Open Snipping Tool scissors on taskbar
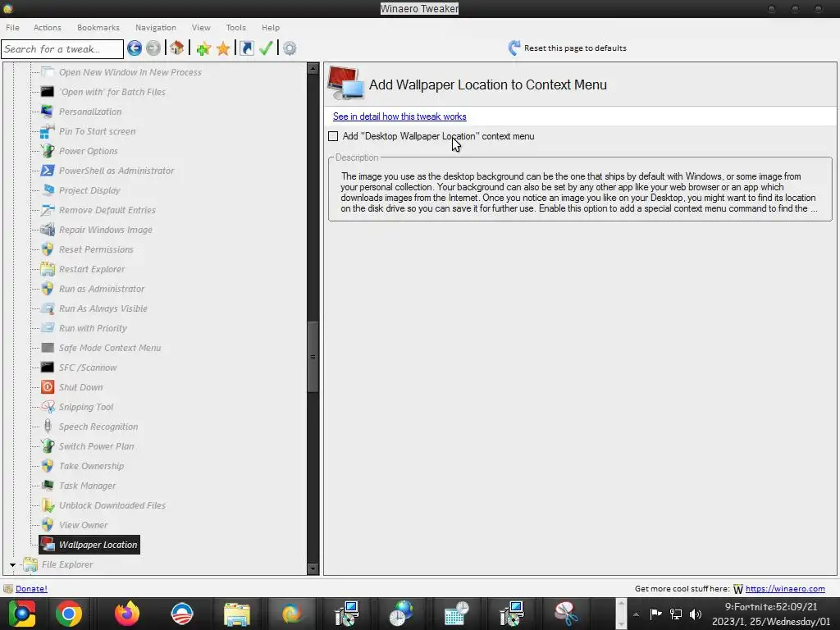The height and width of the screenshot is (630, 840). point(566,614)
